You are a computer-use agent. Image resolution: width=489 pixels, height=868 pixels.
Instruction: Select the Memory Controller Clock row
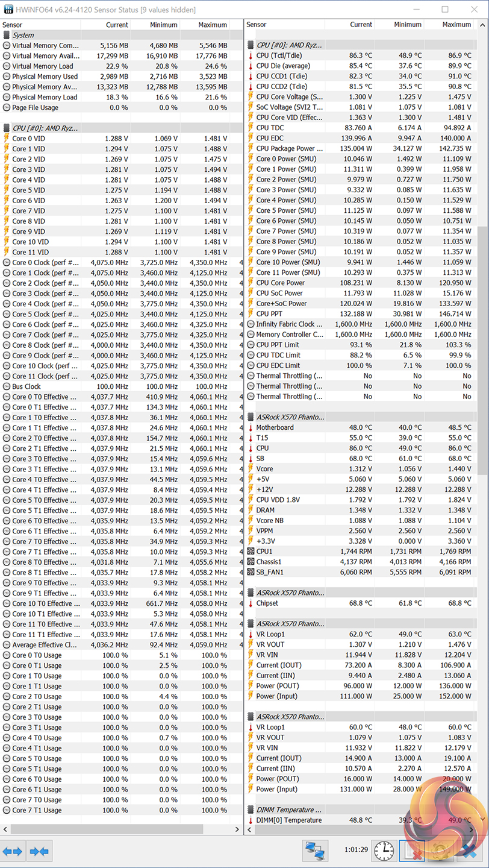[361, 335]
